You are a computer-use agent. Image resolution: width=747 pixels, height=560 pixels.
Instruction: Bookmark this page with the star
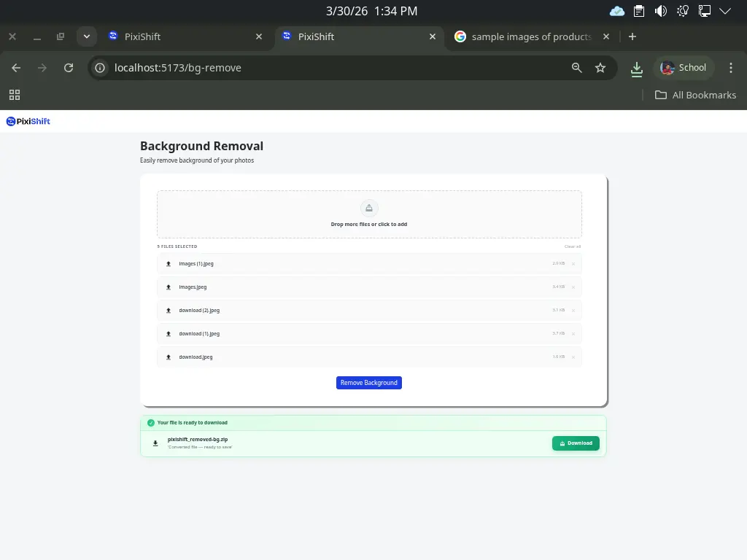coord(600,68)
